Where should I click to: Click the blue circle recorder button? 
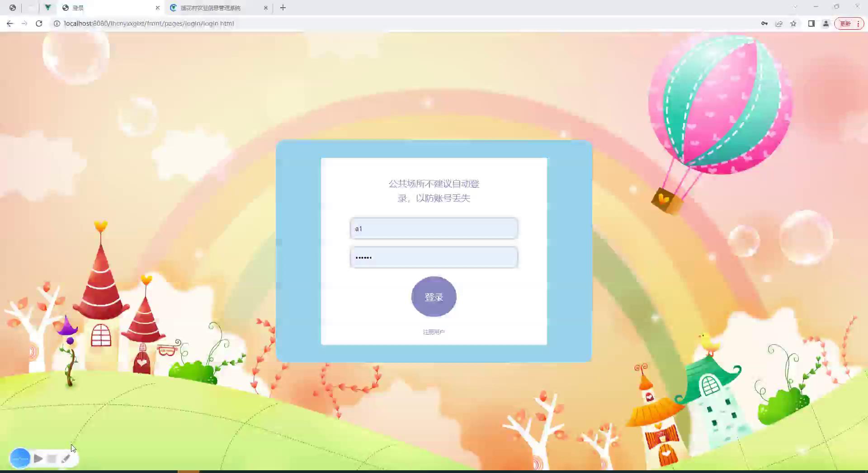pyautogui.click(x=20, y=459)
